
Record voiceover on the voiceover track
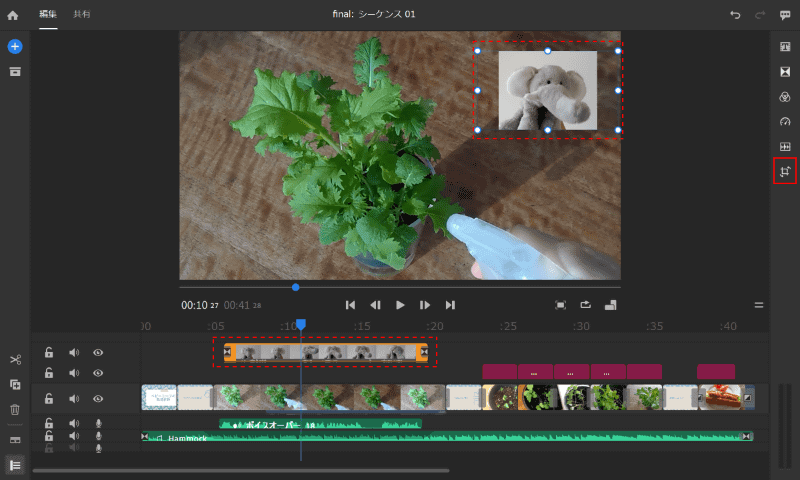(x=98, y=423)
